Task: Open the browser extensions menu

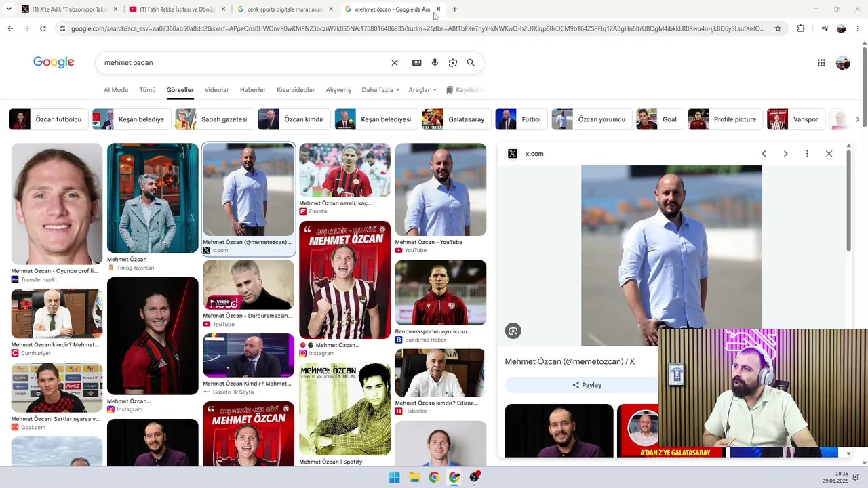Action: pos(801,28)
